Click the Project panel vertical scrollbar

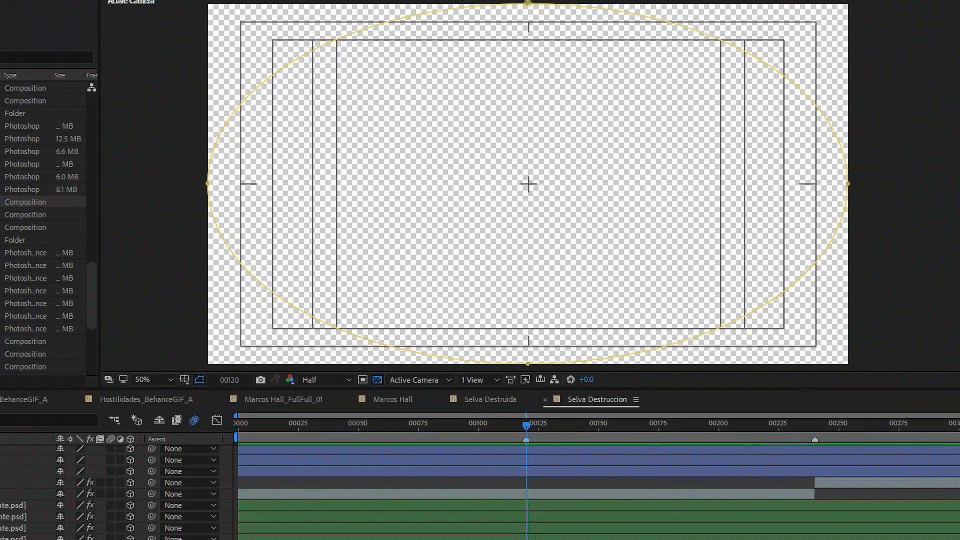(x=92, y=296)
